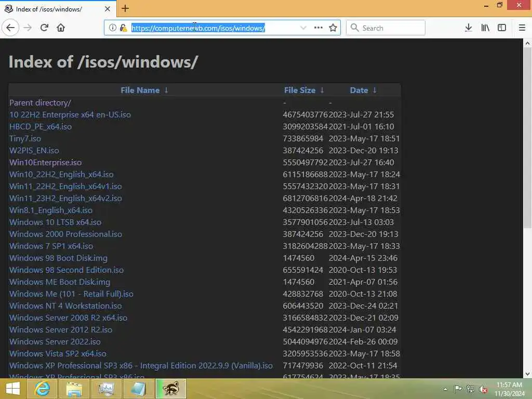
Task: Click the page vertical scrollbar thumb
Action: (x=527, y=138)
